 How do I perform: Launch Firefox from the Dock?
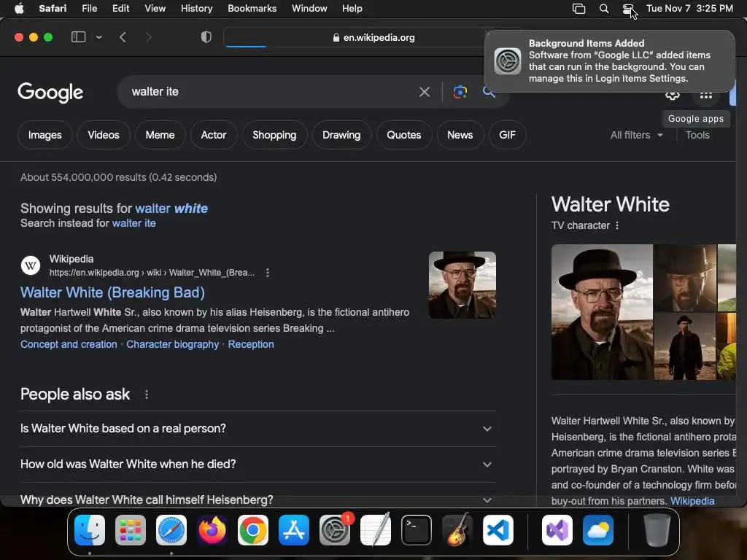pyautogui.click(x=212, y=530)
